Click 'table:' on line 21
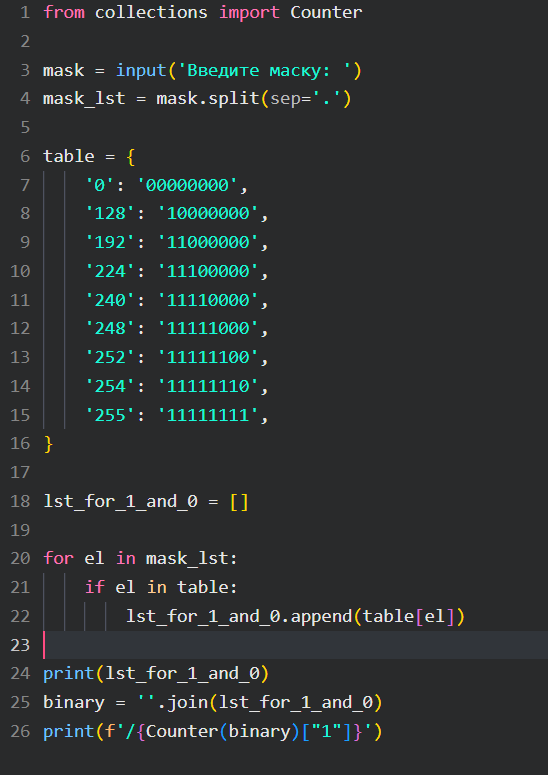 pos(208,587)
